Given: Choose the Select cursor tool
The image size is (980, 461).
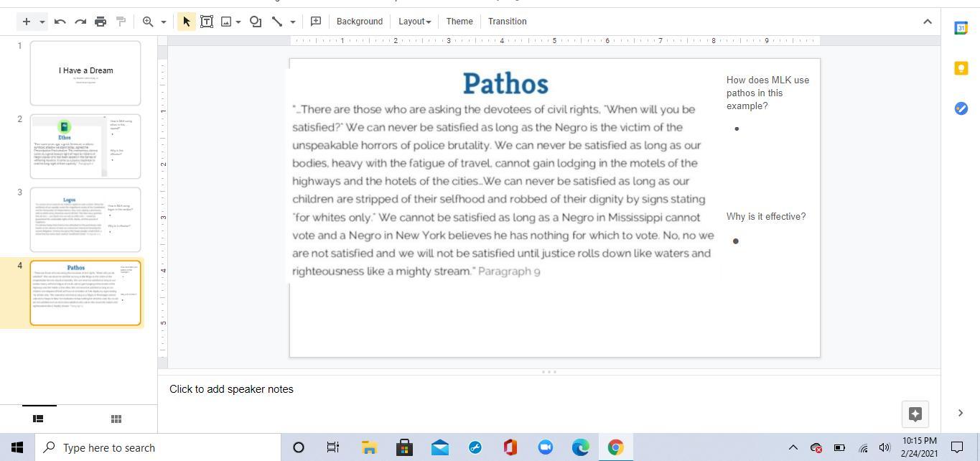Looking at the screenshot, I should 186,22.
